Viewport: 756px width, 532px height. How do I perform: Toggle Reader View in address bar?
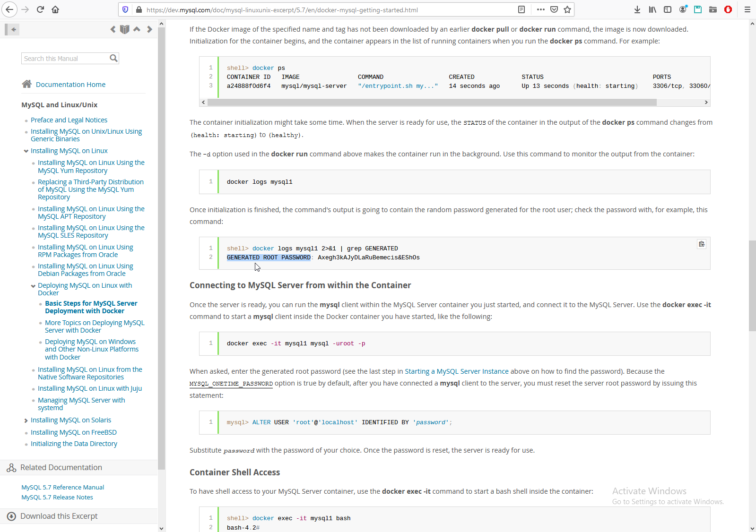pyautogui.click(x=521, y=9)
